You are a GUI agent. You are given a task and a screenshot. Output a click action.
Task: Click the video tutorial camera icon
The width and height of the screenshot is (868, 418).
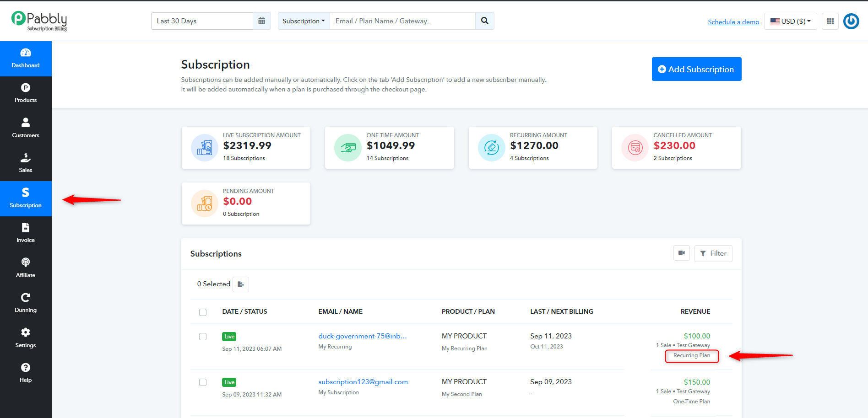682,253
